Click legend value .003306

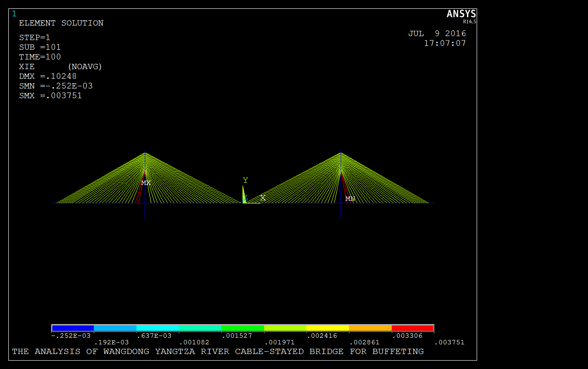(407, 336)
